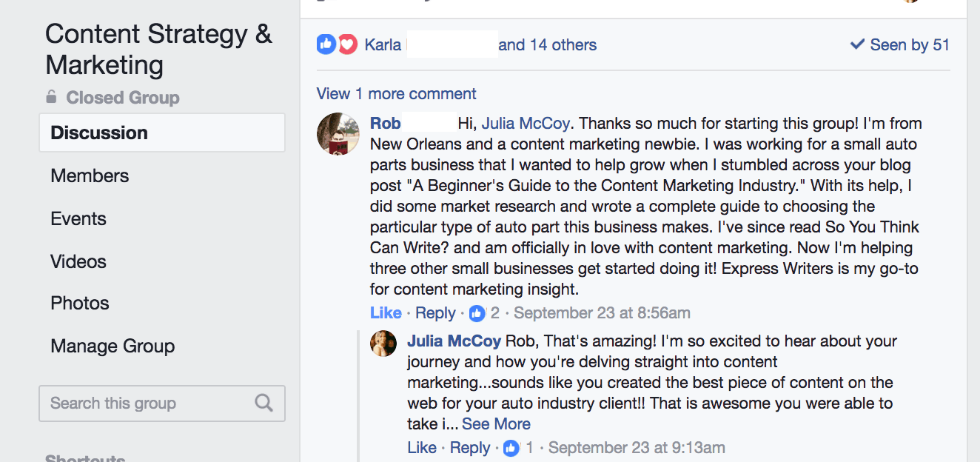Screen dimensions: 980x462
Task: Click the blue thumbs-up reaction icon
Action: coord(326,45)
